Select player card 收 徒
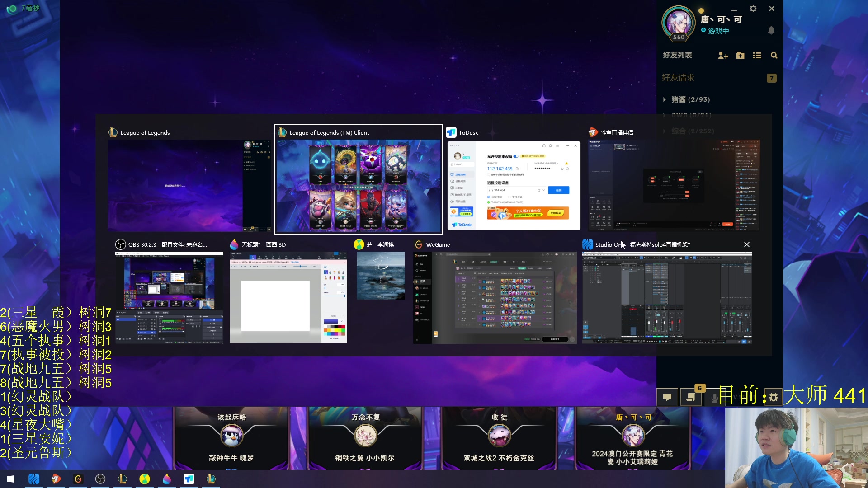This screenshot has width=868, height=488. [499, 438]
